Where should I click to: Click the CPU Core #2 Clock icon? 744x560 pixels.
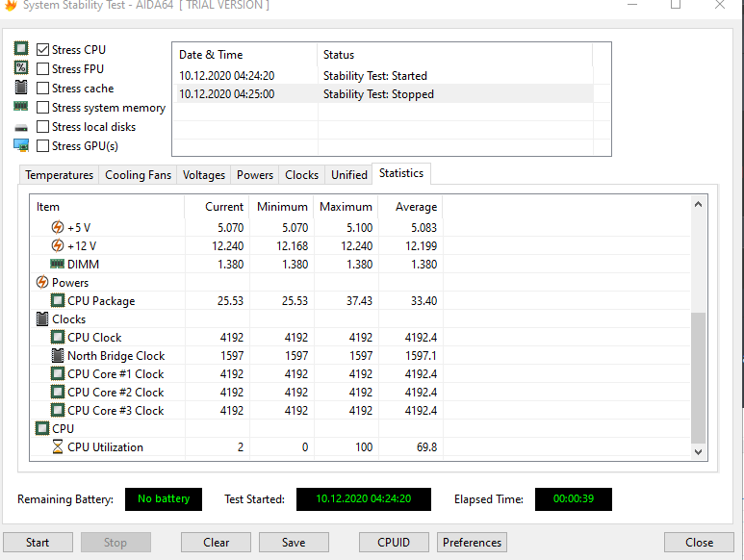coord(58,393)
